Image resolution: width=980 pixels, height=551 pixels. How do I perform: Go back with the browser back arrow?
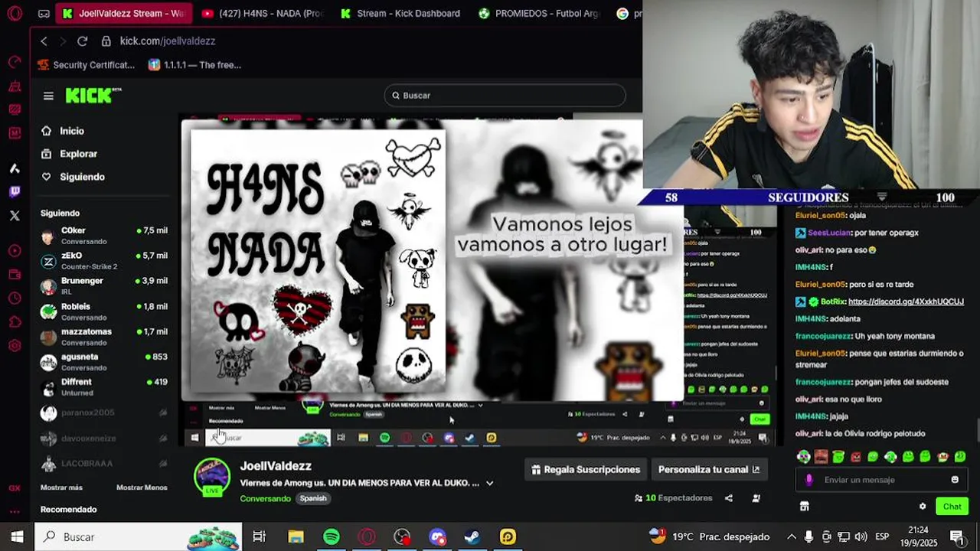pyautogui.click(x=44, y=41)
